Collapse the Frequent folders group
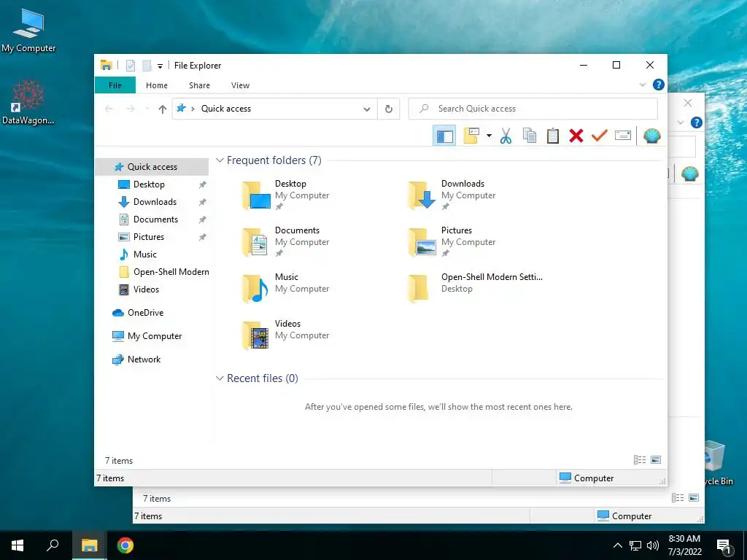 220,160
